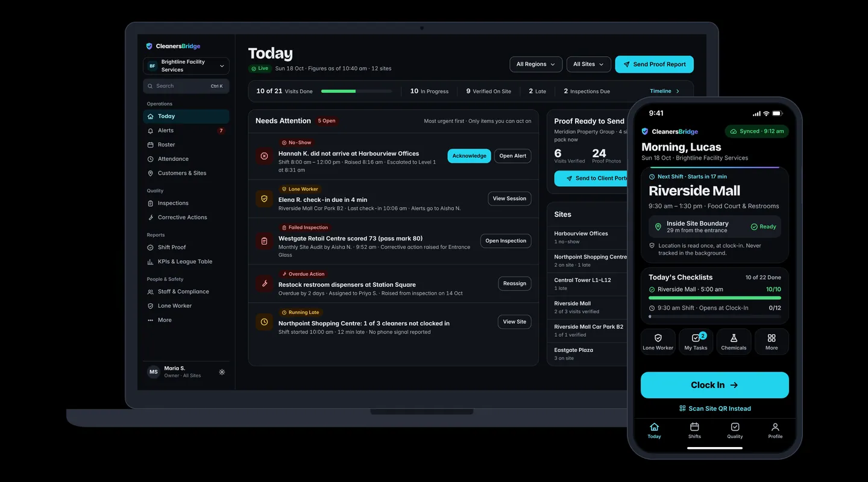Open the All Regions dropdown
Image resolution: width=868 pixels, height=482 pixels.
(x=536, y=64)
